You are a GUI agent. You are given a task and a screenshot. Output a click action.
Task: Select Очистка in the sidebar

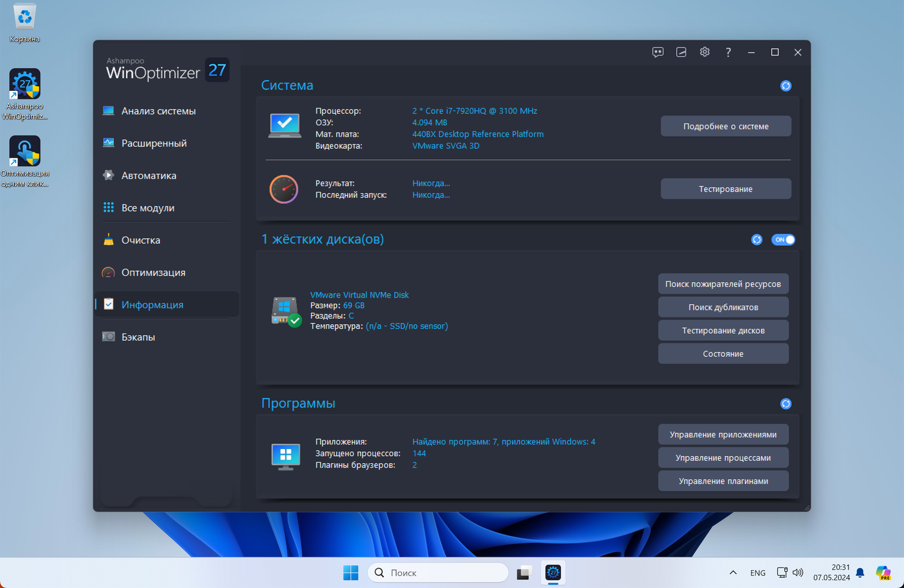(x=167, y=240)
